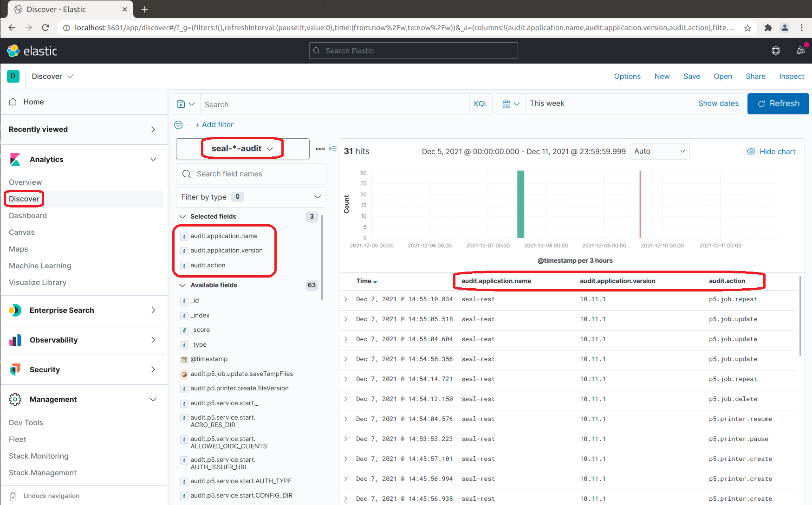Screen dimensions: 812x505
Task: Open the seal-*-audit index pattern dropdown
Action: point(242,148)
